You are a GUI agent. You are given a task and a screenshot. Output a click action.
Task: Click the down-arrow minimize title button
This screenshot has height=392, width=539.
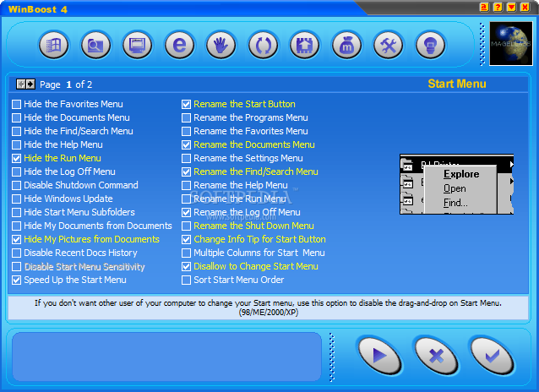tap(511, 7)
